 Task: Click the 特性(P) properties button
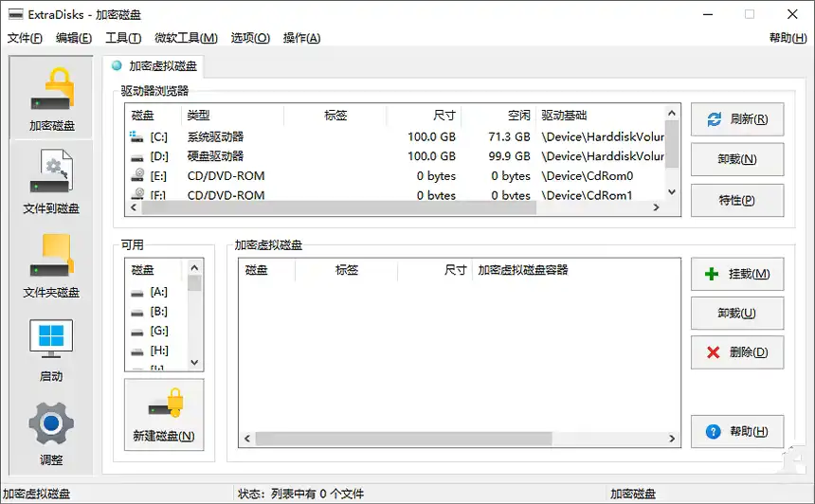(736, 200)
